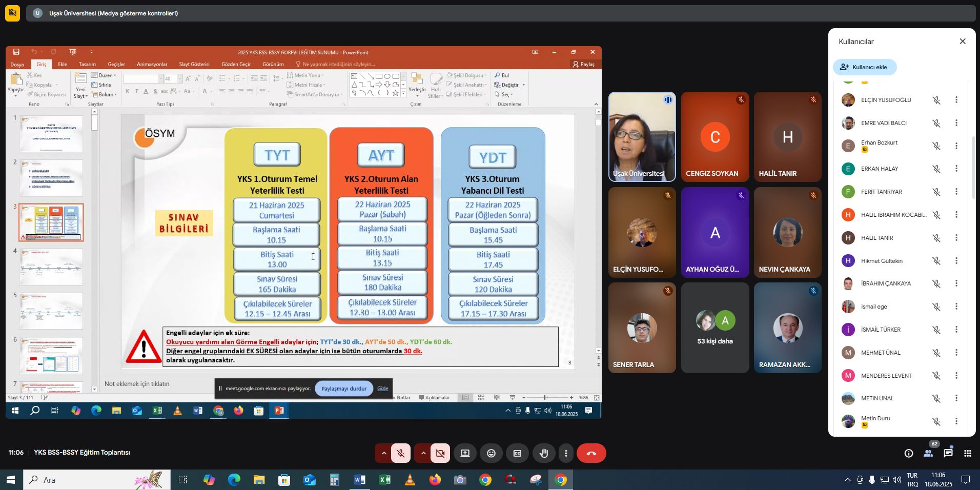Image resolution: width=980 pixels, height=490 pixels.
Task: Click the present screen icon
Action: [465, 453]
